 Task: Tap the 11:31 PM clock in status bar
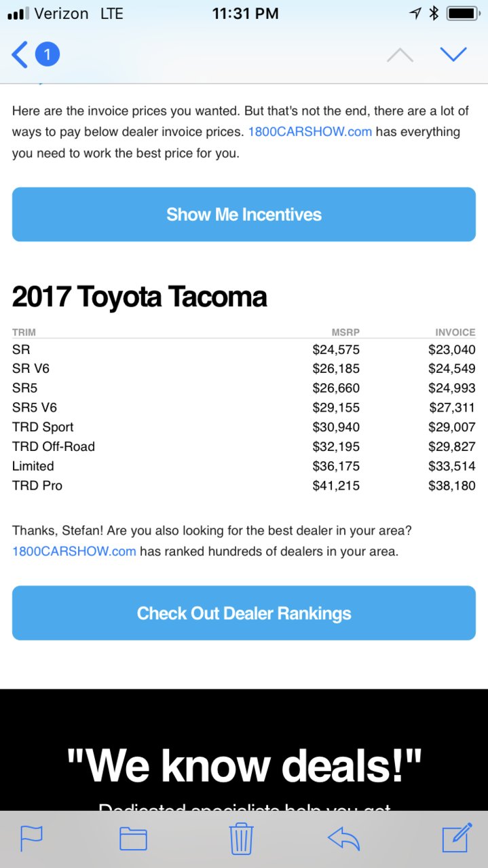click(x=245, y=14)
